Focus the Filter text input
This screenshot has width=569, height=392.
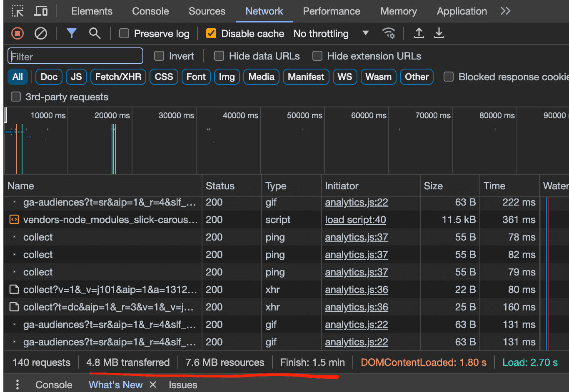pos(75,56)
